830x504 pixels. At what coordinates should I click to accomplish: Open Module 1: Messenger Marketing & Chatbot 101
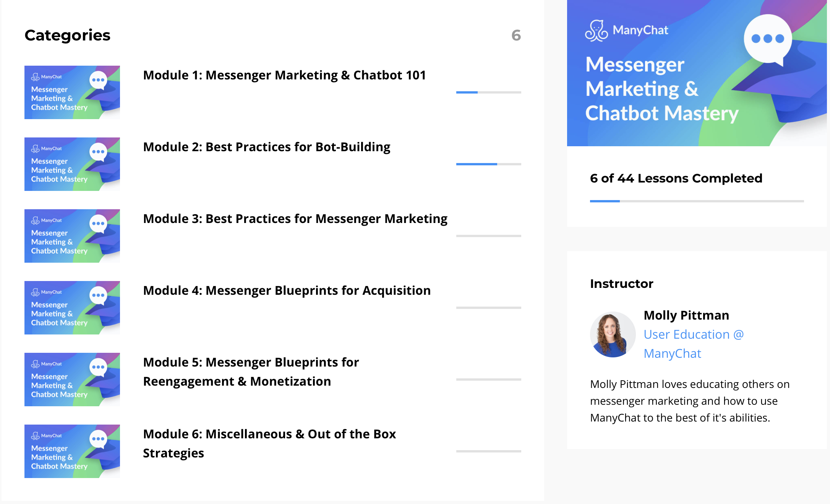click(x=284, y=75)
